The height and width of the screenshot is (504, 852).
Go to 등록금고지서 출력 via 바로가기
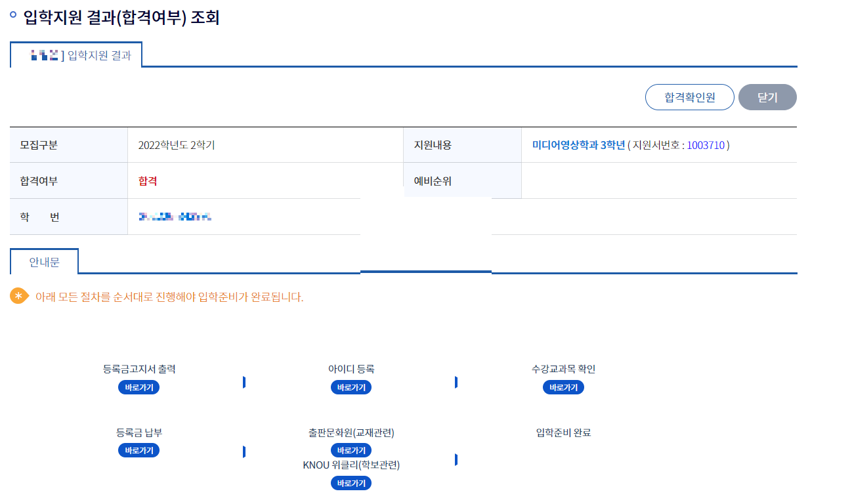[x=138, y=387]
